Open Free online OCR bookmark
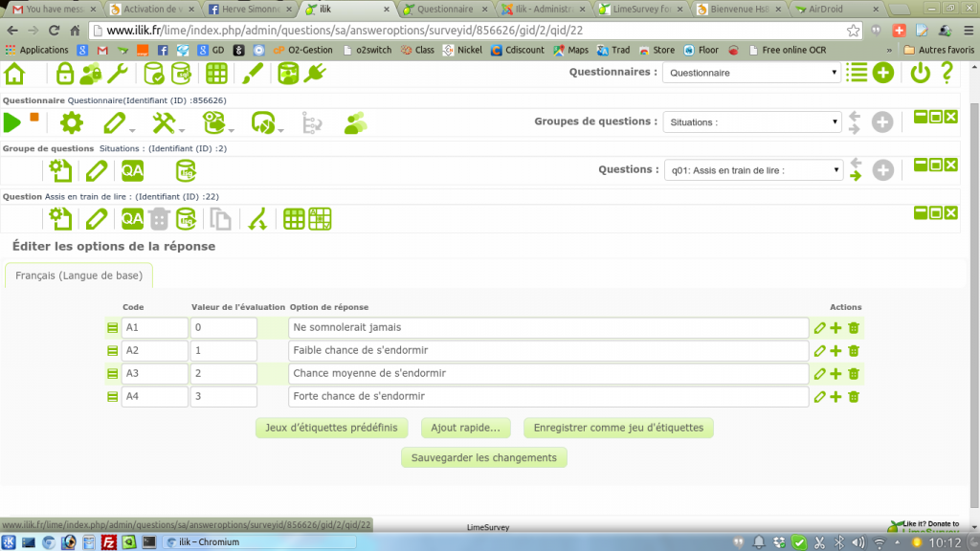980x551 pixels. (788, 50)
